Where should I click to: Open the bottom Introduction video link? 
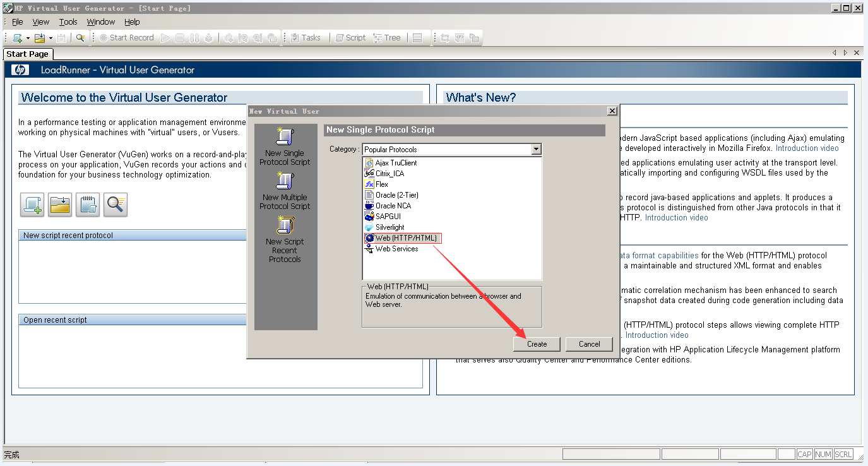coord(657,335)
